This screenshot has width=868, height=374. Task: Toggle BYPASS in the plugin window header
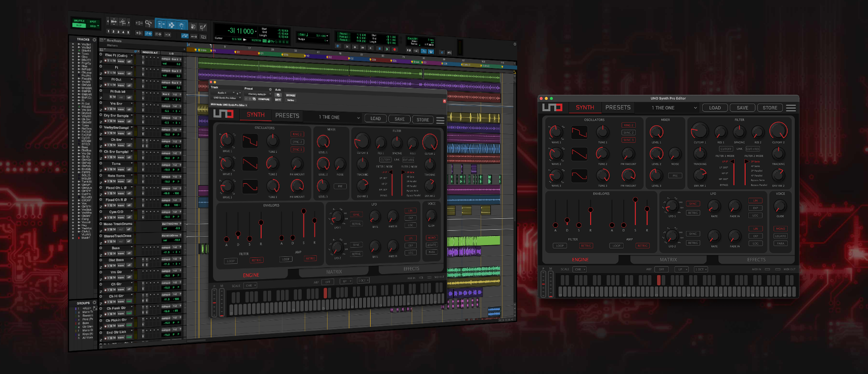coord(291,95)
